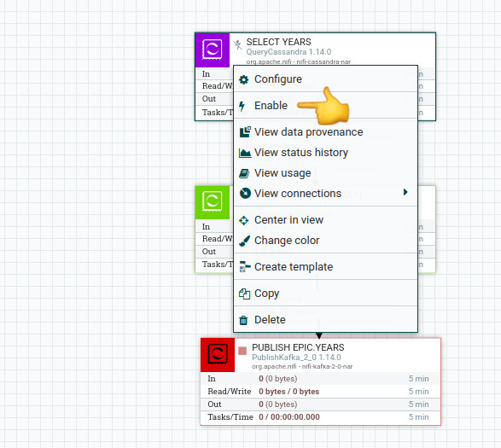
Task: Choose Enable in the context menu
Action: click(x=325, y=106)
